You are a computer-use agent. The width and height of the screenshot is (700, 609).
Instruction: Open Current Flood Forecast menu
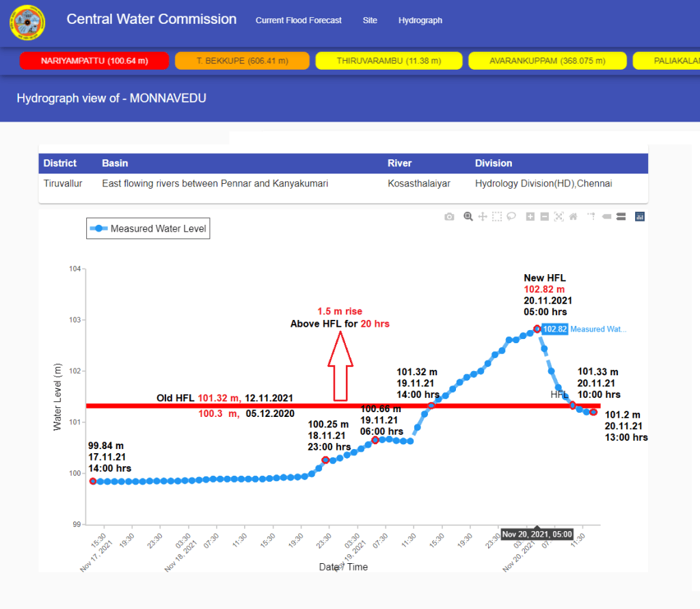299,21
